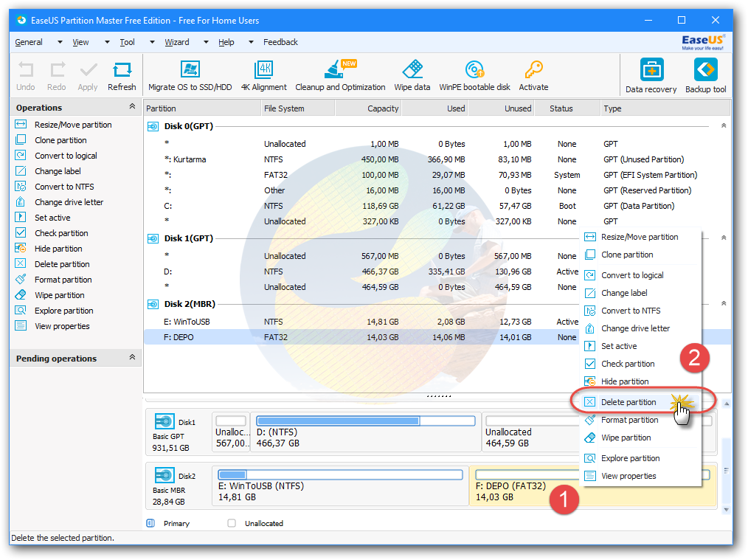Choose Hide partition in Operations panel

(x=58, y=249)
